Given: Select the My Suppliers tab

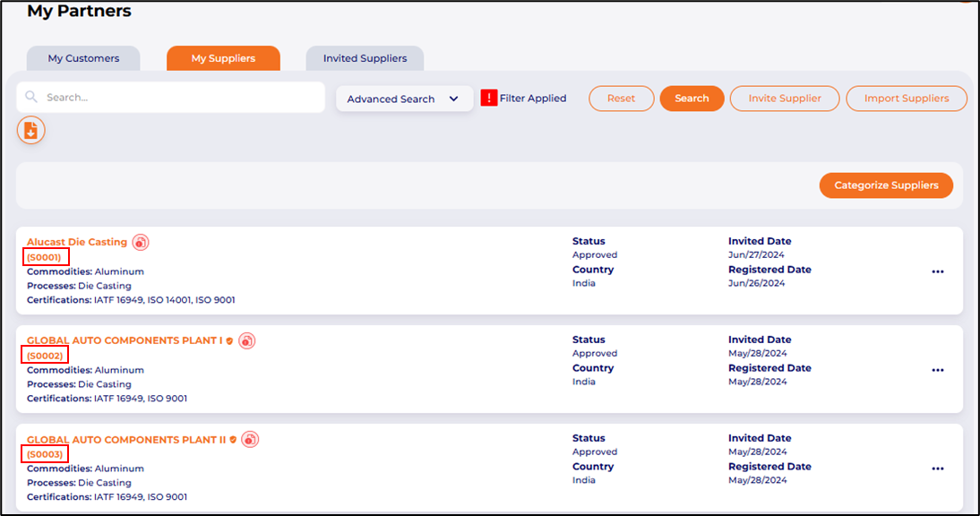Looking at the screenshot, I should point(223,58).
